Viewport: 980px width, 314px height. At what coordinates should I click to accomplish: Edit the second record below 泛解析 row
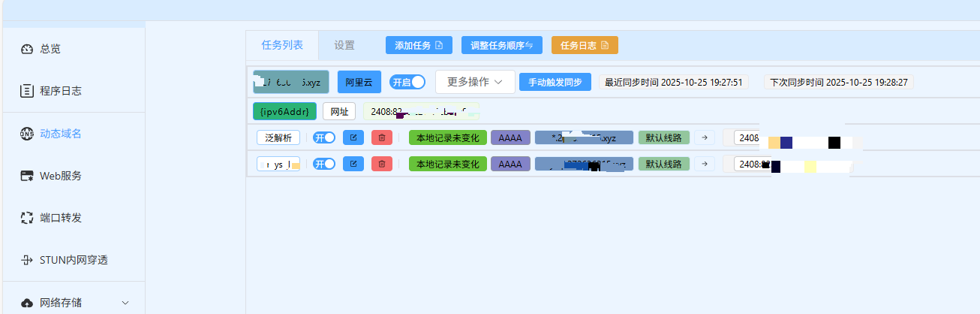[353, 164]
